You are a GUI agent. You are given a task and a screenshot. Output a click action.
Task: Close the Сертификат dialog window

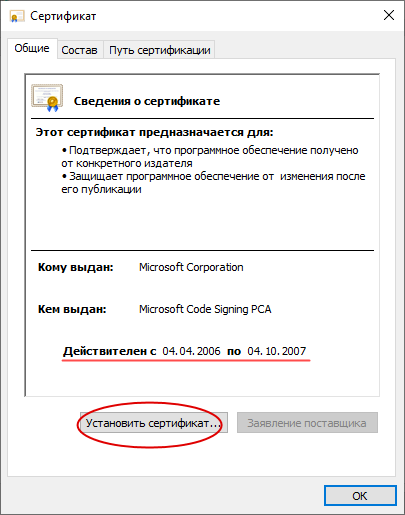[x=389, y=15]
